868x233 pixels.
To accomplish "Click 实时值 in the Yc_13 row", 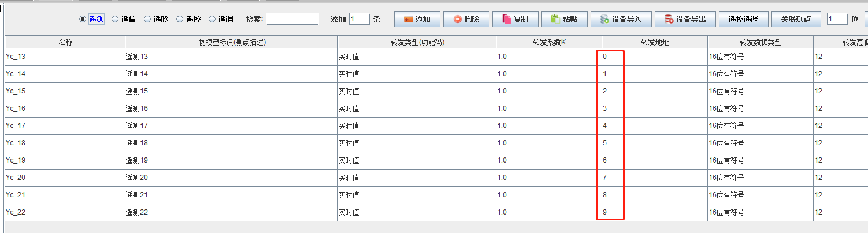I will [x=417, y=57].
